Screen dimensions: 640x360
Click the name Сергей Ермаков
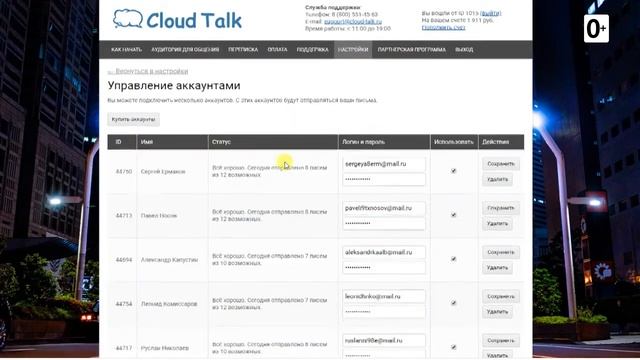163,171
